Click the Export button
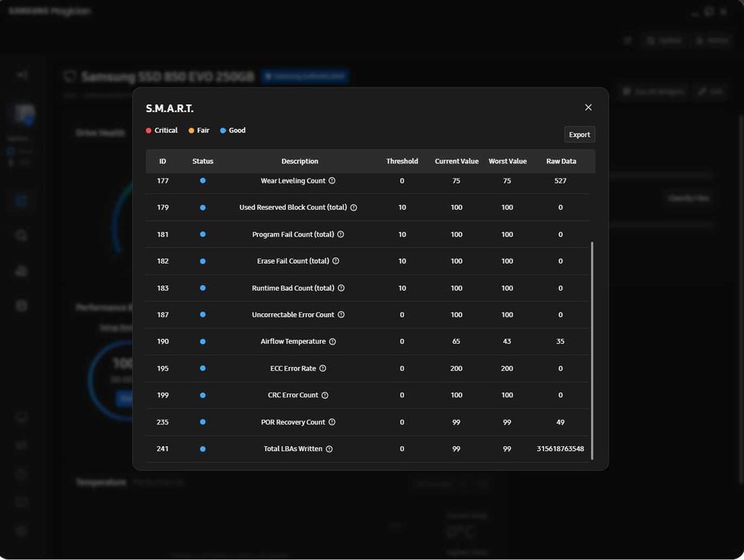Screen dimensions: 744x560 [x=579, y=135]
